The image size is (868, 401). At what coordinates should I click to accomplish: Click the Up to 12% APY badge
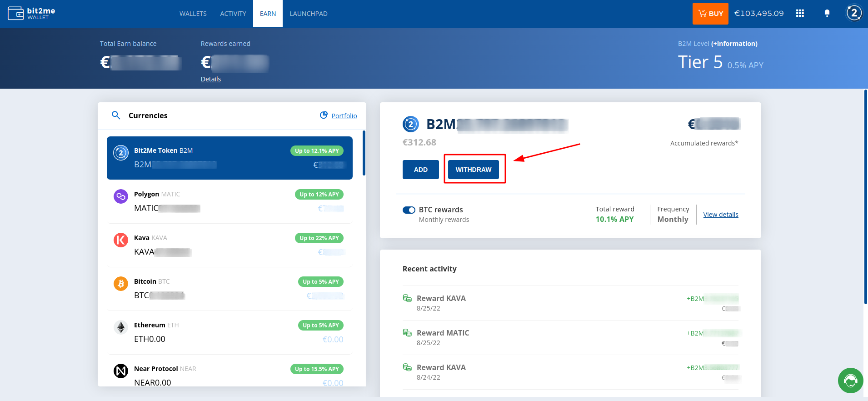[x=319, y=195]
